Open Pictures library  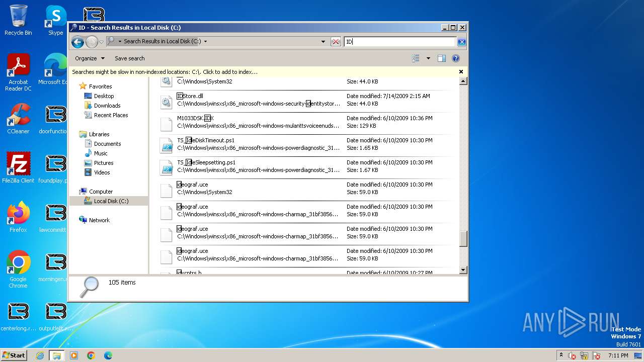104,163
